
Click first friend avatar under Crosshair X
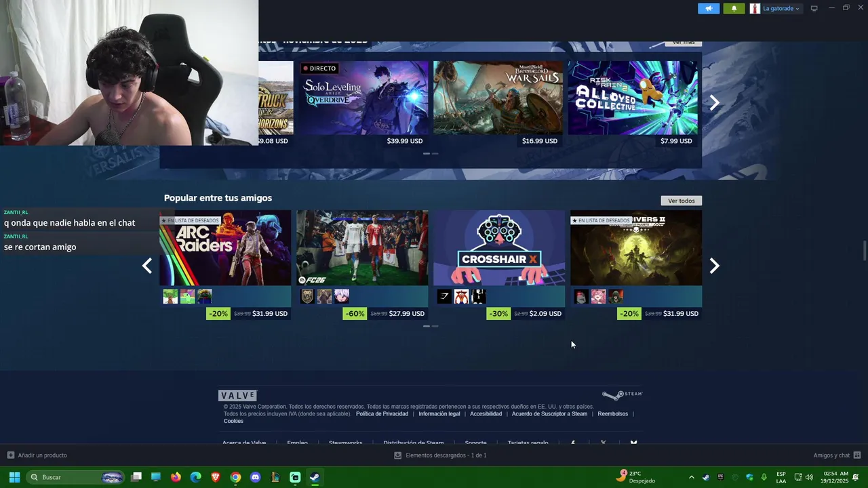[444, 296]
